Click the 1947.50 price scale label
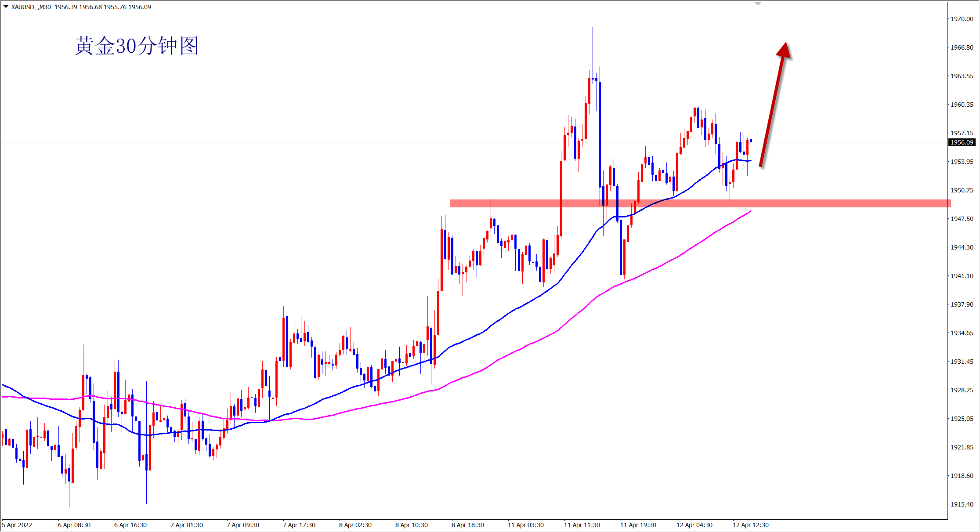Viewport: 980px width, 532px height. tap(962, 219)
